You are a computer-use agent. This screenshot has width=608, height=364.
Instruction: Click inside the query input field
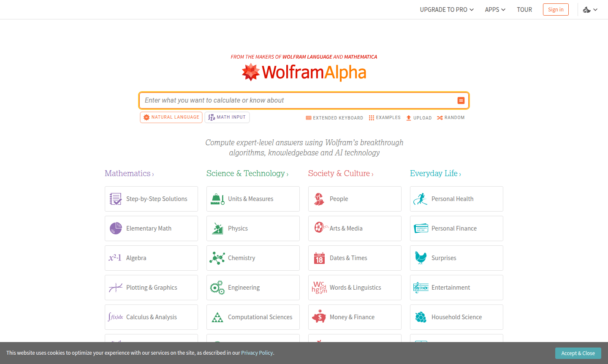pyautogui.click(x=296, y=100)
